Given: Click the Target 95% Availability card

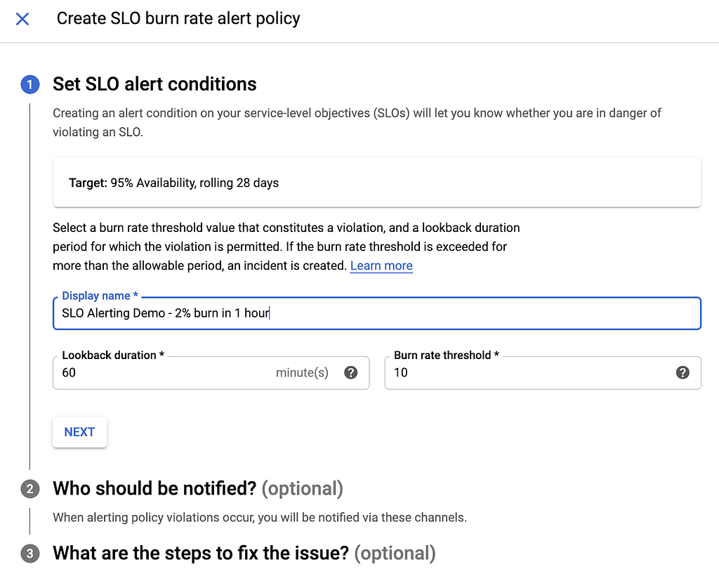Looking at the screenshot, I should click(x=377, y=183).
